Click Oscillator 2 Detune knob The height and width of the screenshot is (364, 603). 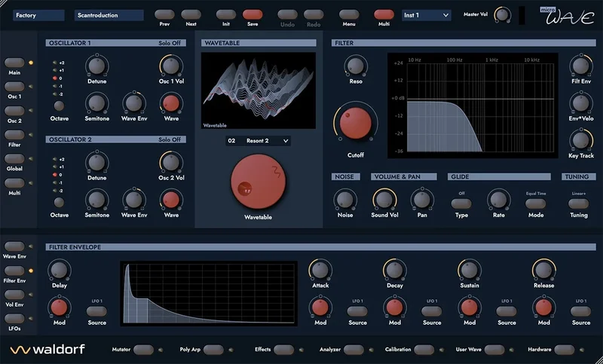pos(97,162)
